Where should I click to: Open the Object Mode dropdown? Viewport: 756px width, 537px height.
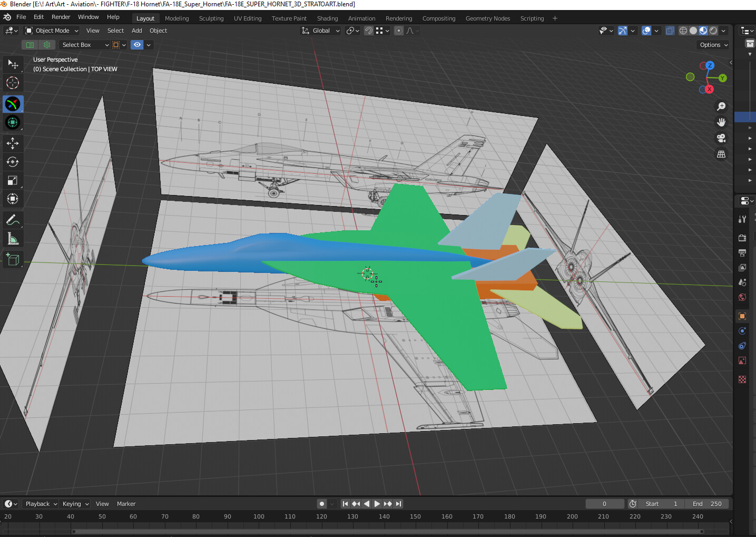(52, 31)
